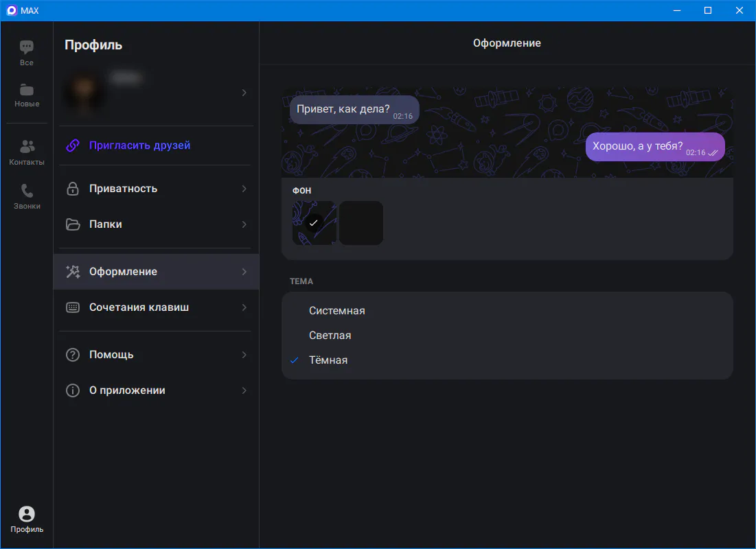This screenshot has height=549, width=756.
Task: Choose the plain dark background swatch
Action: 361,223
